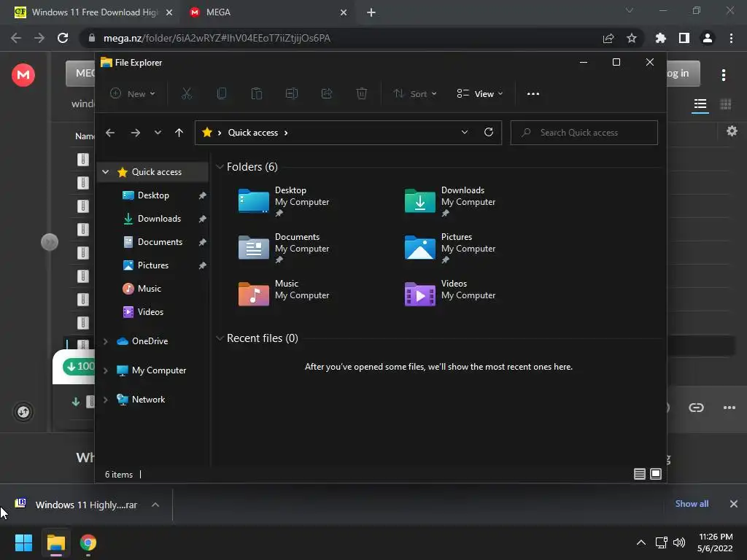Open Chrome three-dot menu
The height and width of the screenshot is (560, 747).
coord(731,38)
